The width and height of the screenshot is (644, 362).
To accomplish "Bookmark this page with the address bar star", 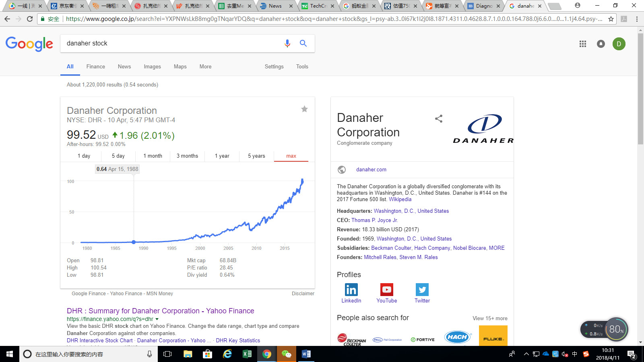I will coord(611,19).
